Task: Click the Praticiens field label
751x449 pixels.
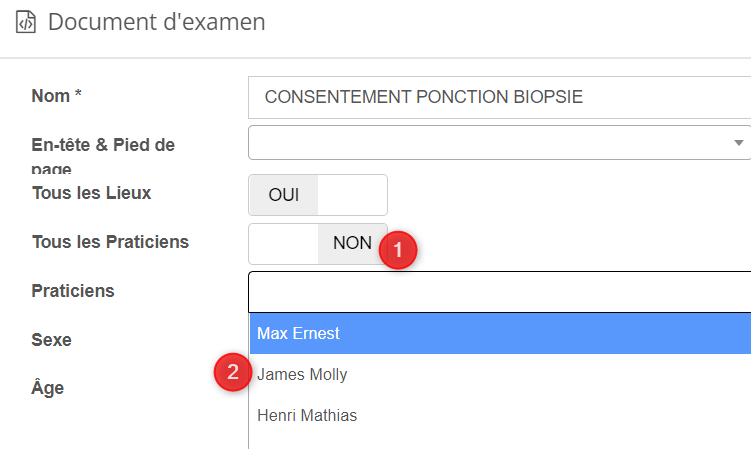Action: click(x=73, y=291)
